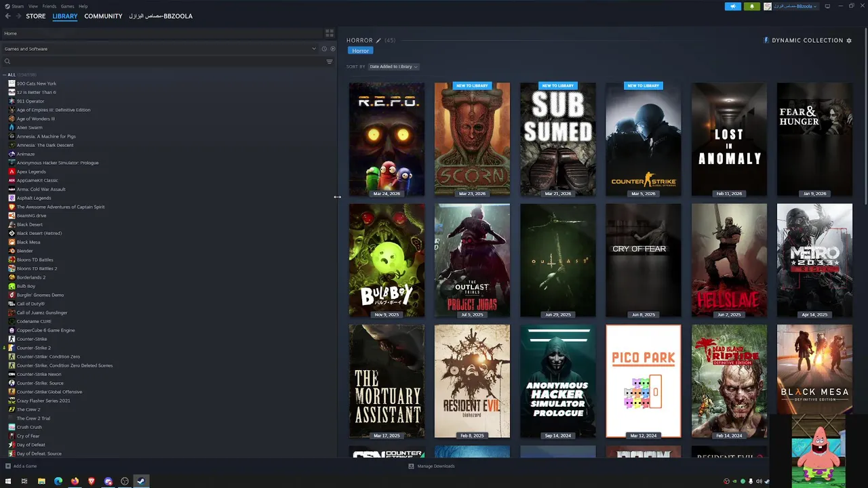
Task: Click the volume icon in system tray
Action: point(759,481)
